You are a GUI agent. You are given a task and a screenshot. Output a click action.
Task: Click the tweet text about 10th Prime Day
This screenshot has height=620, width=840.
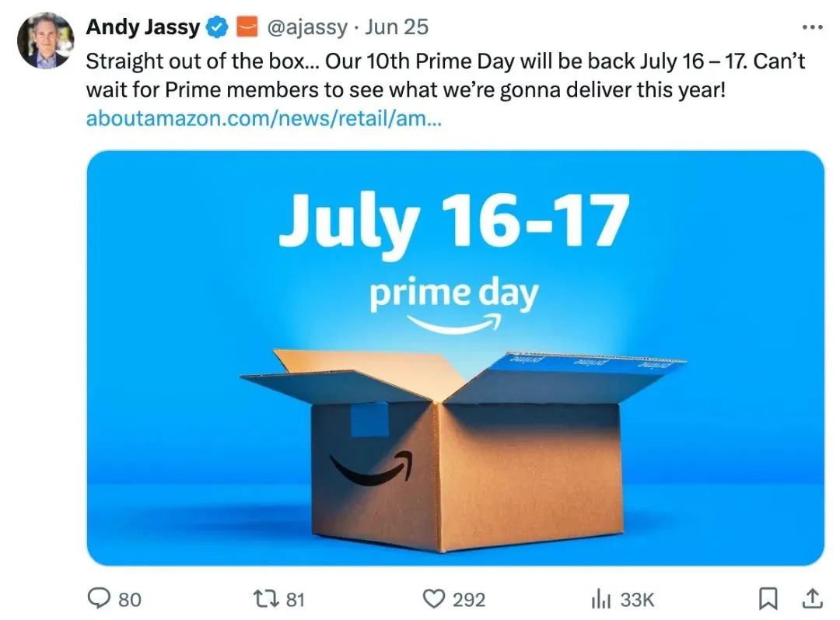[445, 75]
